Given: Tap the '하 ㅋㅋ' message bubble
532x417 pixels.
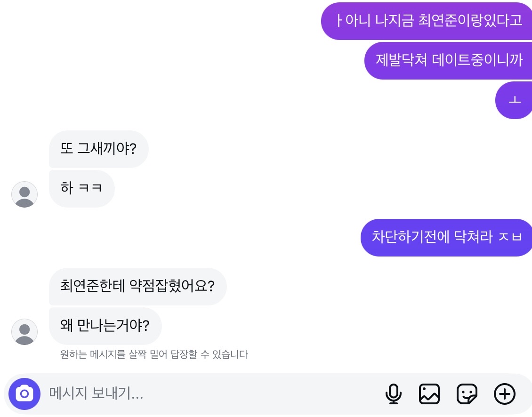Looking at the screenshot, I should click(81, 189).
